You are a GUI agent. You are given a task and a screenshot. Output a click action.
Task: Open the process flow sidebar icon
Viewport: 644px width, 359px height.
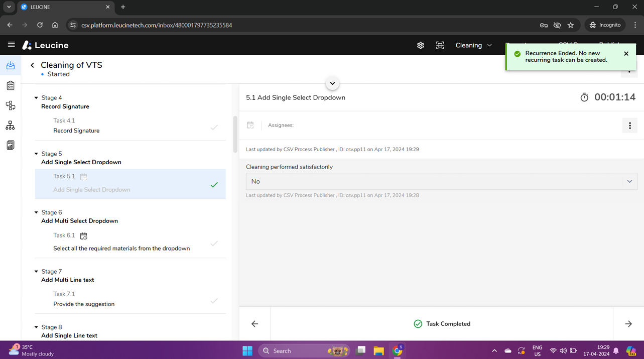[x=11, y=105]
